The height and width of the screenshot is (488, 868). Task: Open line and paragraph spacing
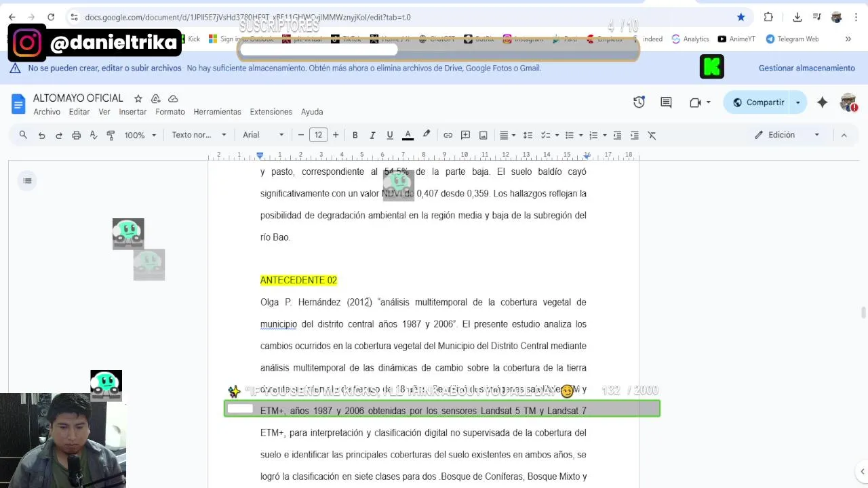click(528, 135)
